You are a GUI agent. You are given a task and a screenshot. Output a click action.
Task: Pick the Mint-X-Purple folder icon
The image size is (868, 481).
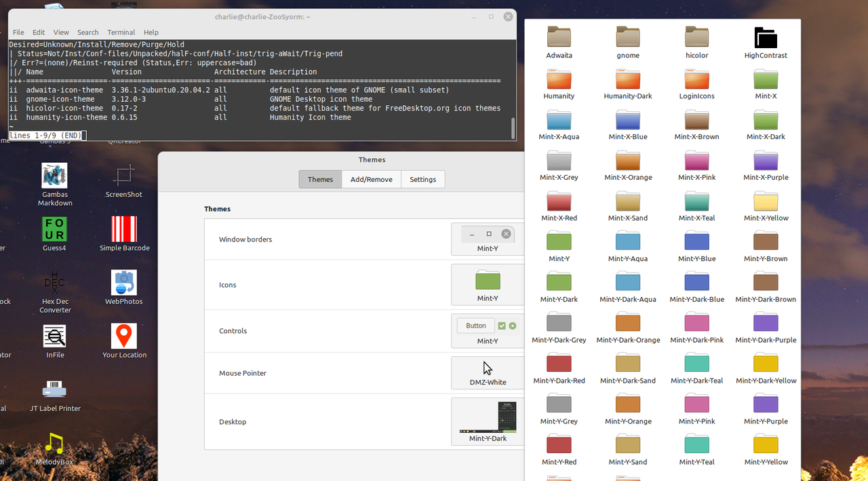pyautogui.click(x=766, y=166)
